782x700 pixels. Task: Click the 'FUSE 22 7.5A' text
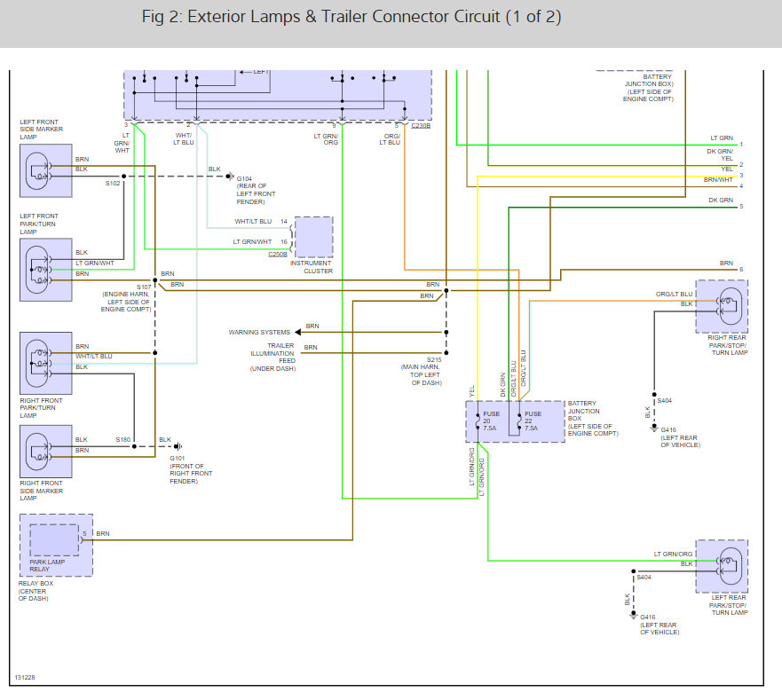[533, 421]
